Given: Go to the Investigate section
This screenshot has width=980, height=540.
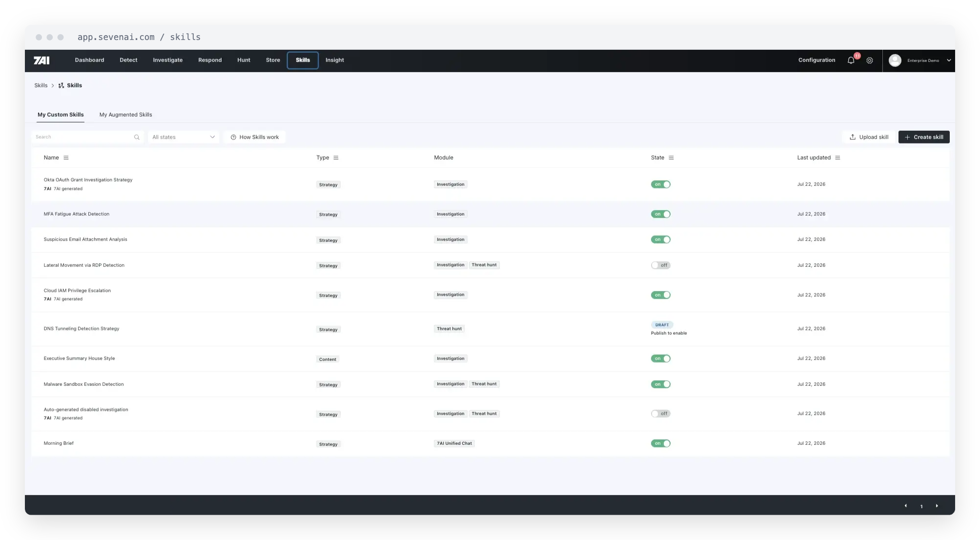Looking at the screenshot, I should click(x=167, y=60).
